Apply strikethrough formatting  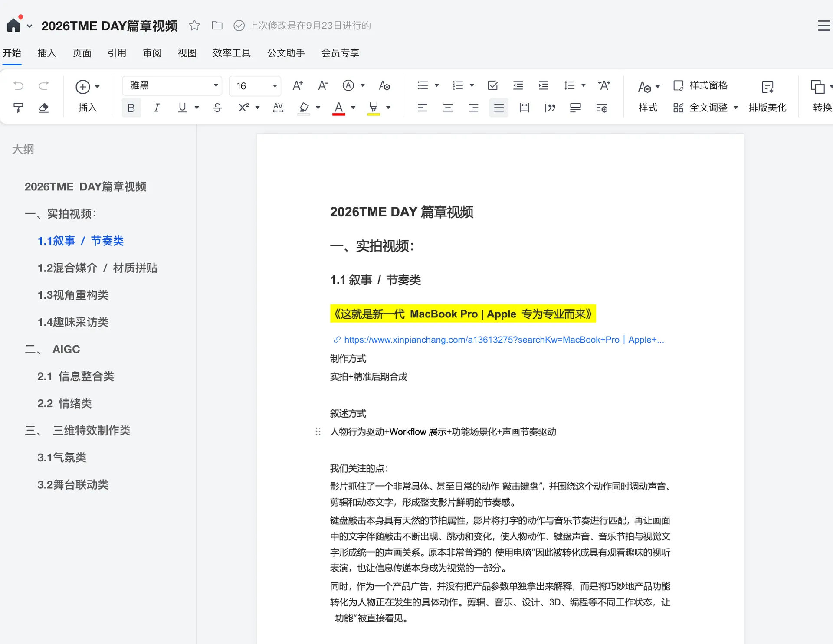pos(217,108)
